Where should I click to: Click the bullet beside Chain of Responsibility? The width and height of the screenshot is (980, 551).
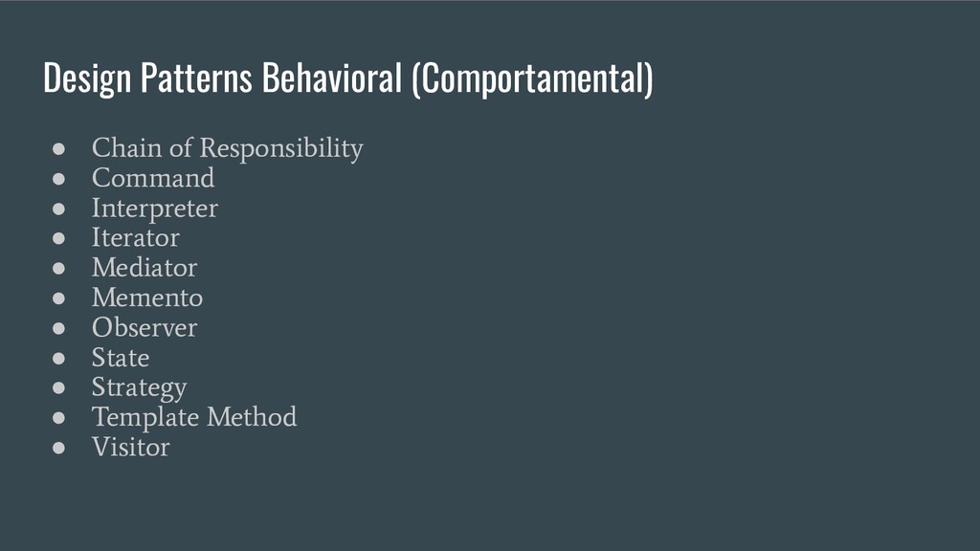click(x=58, y=148)
